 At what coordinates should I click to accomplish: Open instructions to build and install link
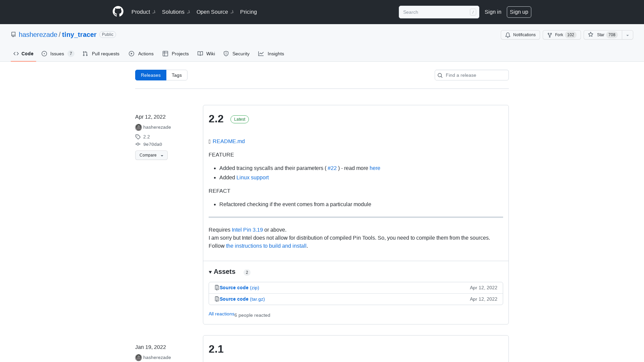click(266, 246)
